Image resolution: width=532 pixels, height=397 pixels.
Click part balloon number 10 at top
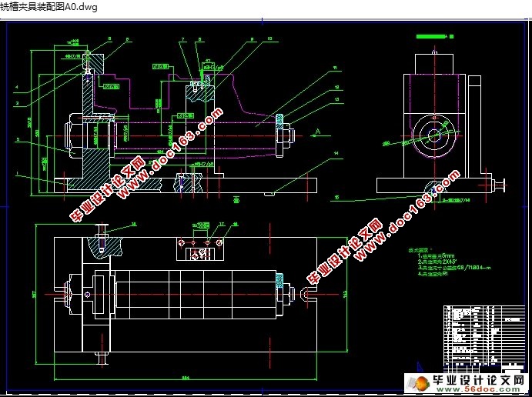[x=270, y=38]
